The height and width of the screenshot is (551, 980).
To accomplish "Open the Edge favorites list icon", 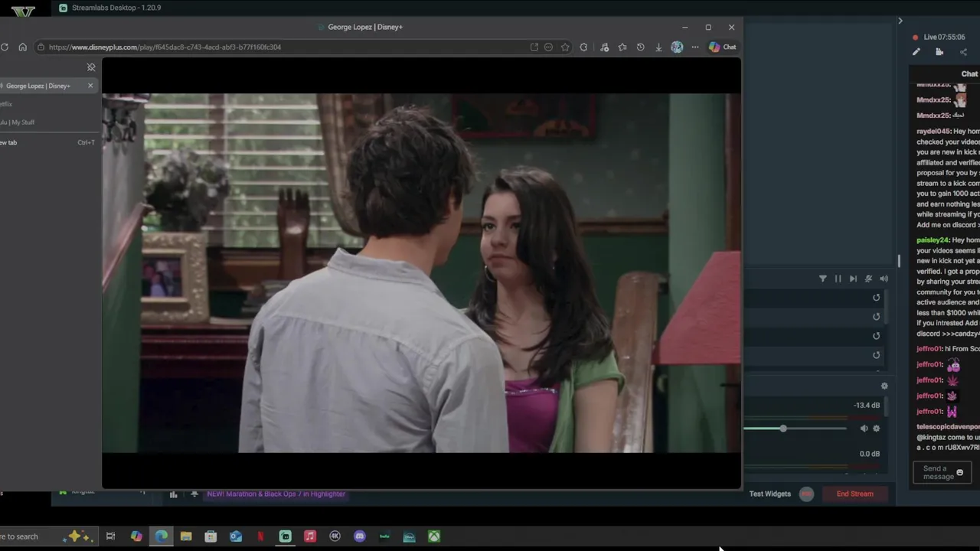I will point(622,47).
